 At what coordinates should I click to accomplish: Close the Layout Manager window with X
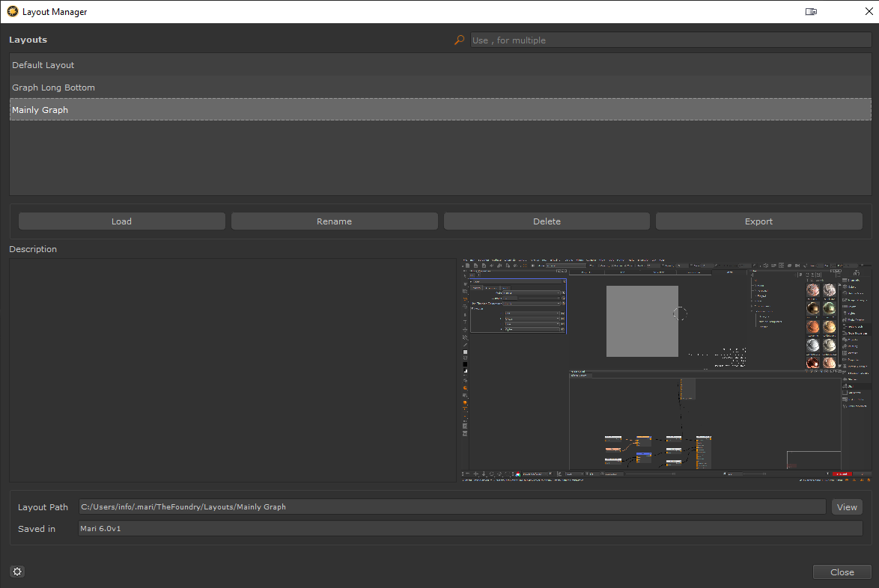coord(857,12)
